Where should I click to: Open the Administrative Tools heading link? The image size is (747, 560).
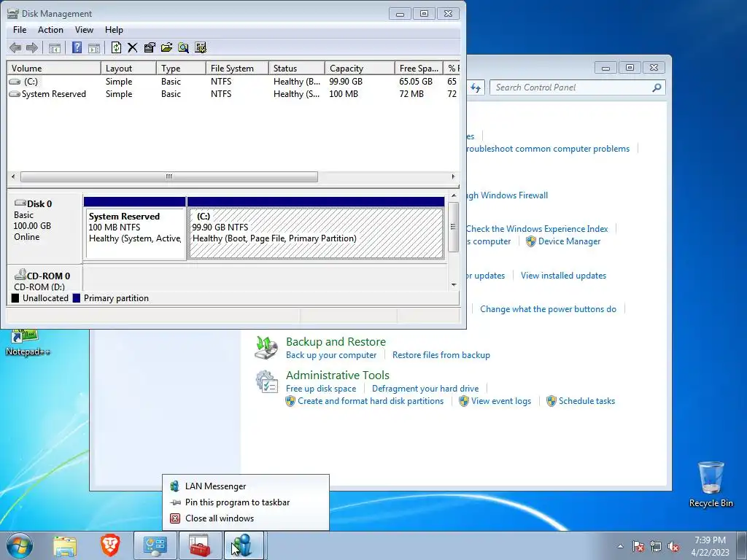338,376
